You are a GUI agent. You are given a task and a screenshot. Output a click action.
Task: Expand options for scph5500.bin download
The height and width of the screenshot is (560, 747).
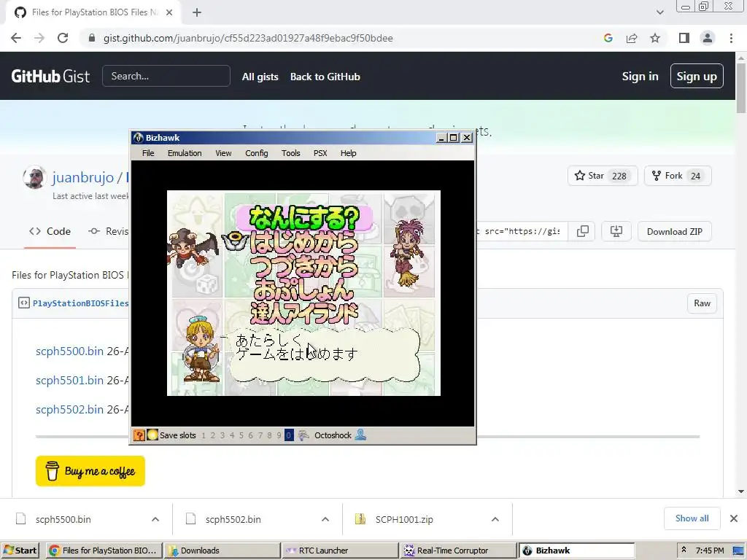155,519
